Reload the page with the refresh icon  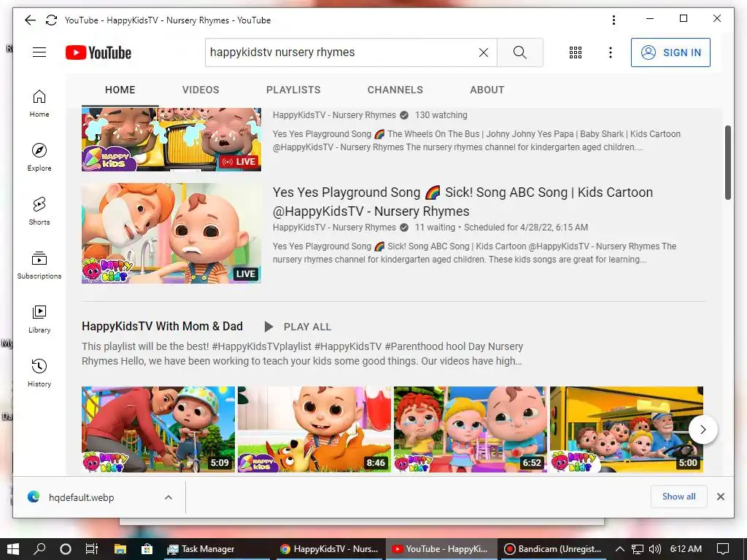tap(52, 20)
